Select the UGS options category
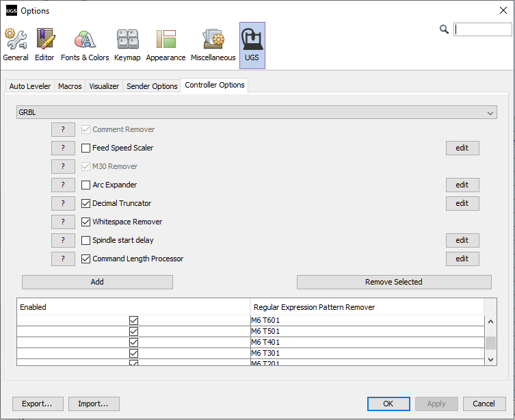515x420 pixels. click(x=252, y=45)
